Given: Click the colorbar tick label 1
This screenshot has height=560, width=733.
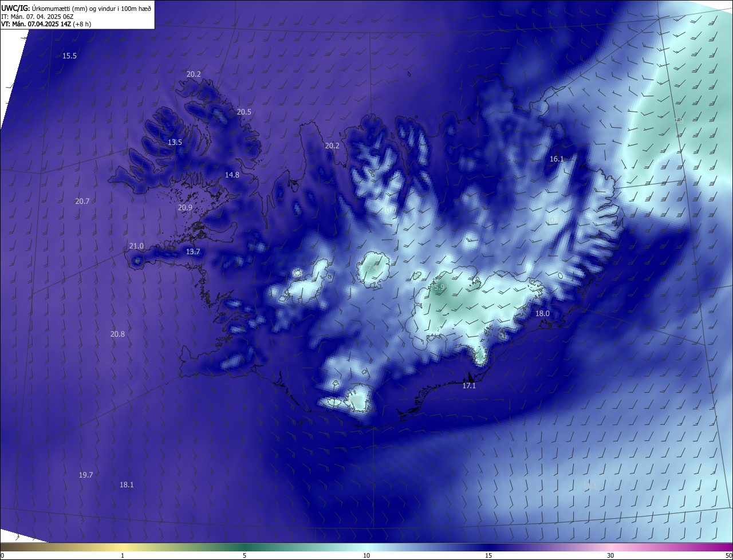Looking at the screenshot, I should (x=123, y=555).
